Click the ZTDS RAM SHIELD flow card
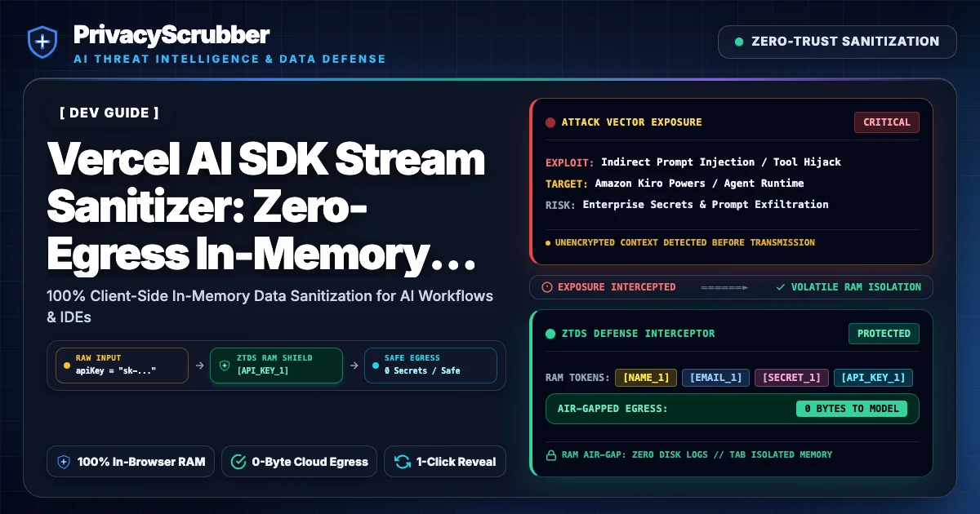980x514 pixels. coord(277,366)
